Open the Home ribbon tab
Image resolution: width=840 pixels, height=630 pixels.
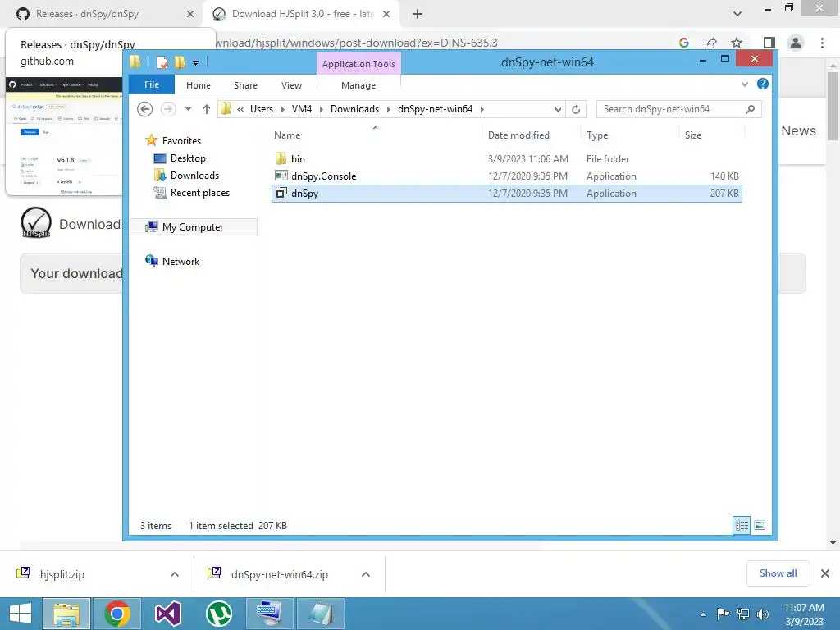199,85
